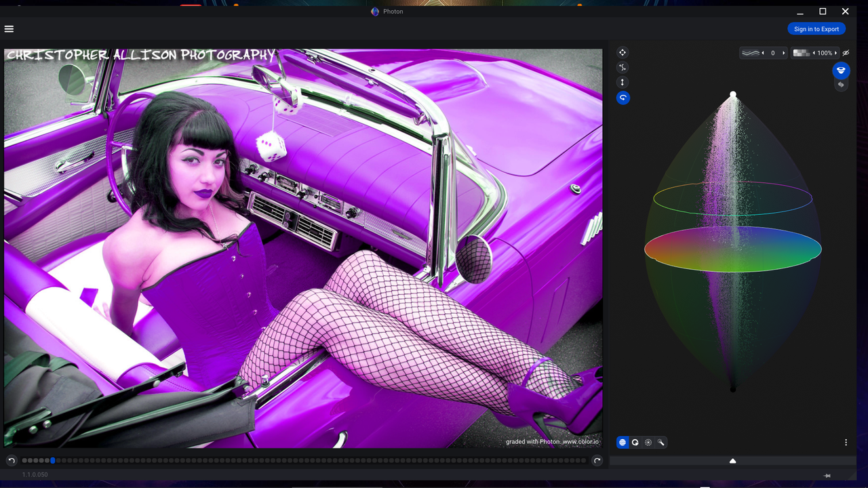The image size is (868, 488).
Task: Select the first history step dot
Action: point(24,461)
